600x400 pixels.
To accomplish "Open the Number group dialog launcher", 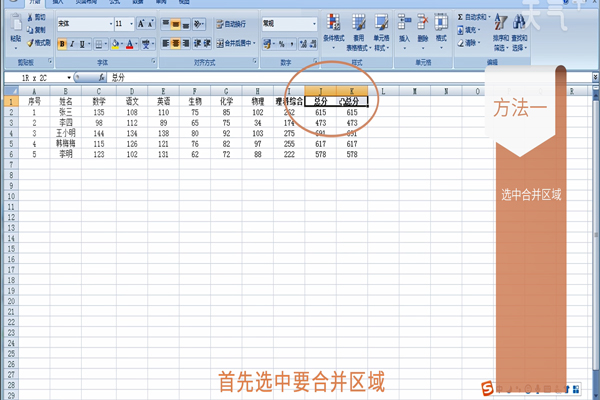I will click(315, 61).
